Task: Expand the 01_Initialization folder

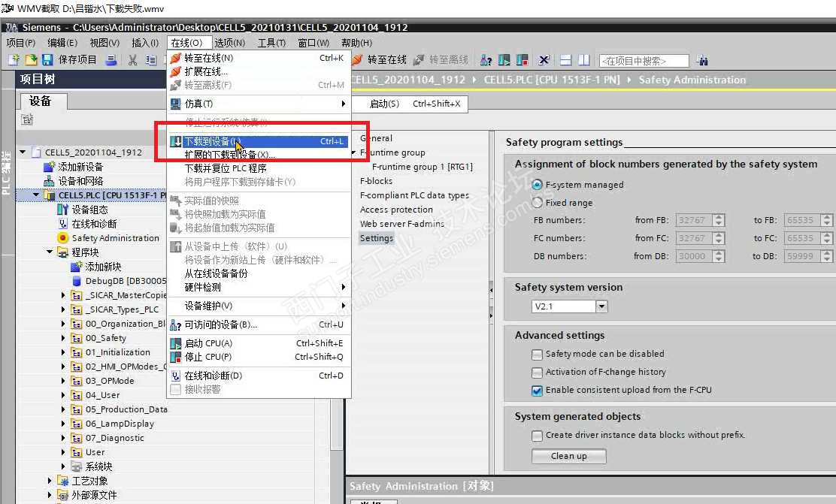Action: tap(63, 352)
